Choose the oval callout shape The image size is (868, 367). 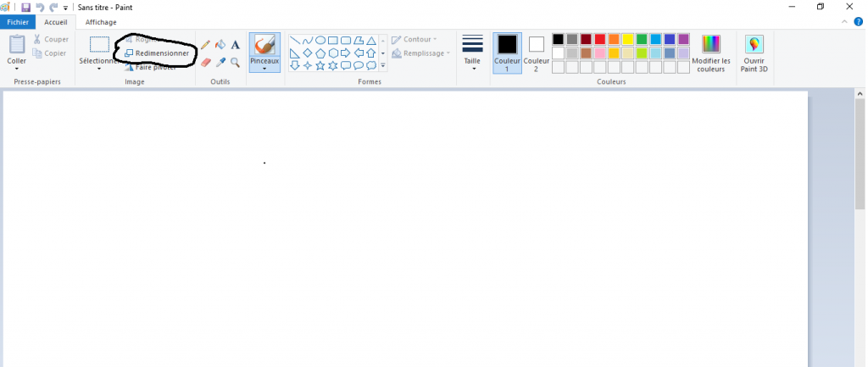point(359,65)
